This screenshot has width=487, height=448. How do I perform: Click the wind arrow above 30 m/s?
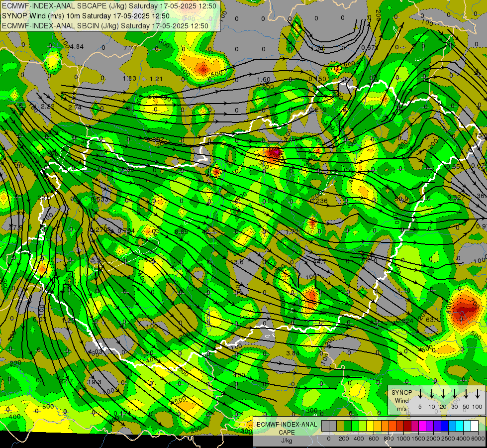pos(455,393)
